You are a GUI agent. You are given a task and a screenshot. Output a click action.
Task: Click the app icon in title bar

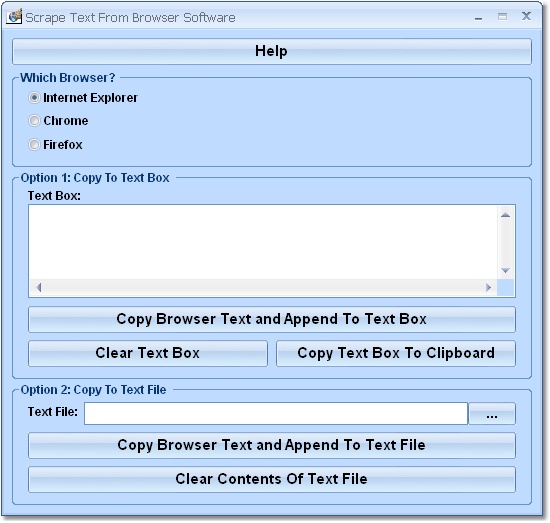14,16
